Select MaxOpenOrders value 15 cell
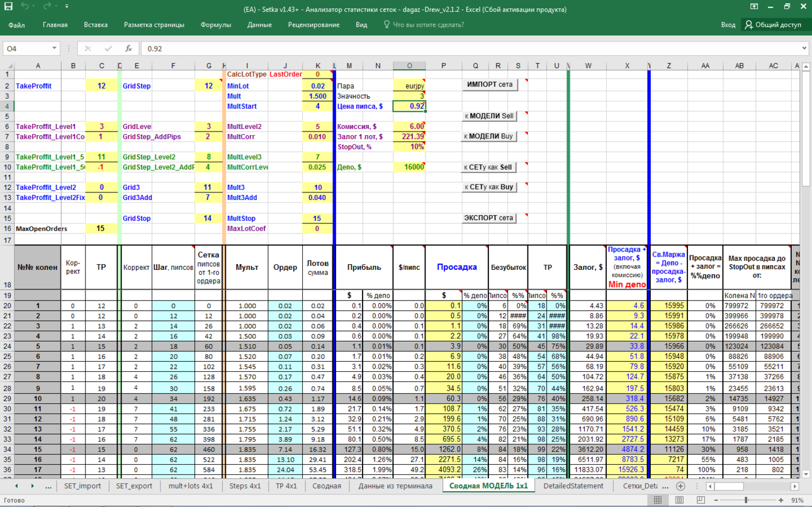This screenshot has height=507, width=812. [102, 228]
